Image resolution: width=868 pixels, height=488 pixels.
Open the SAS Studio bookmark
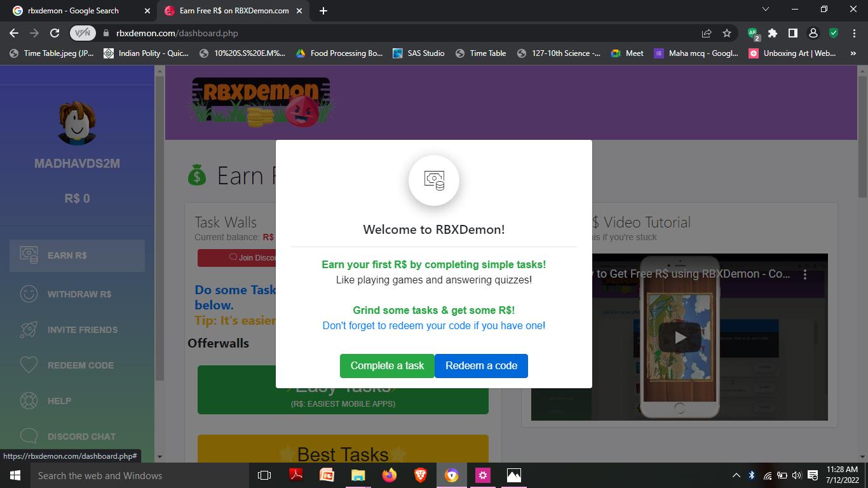(x=418, y=53)
